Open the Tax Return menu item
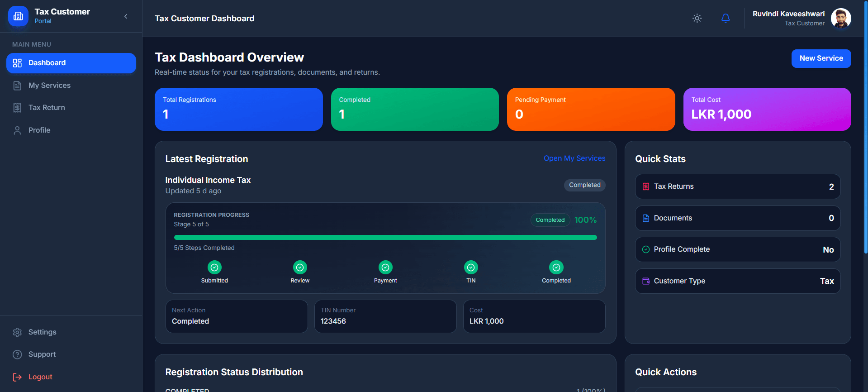Viewport: 868px width, 392px height. coord(71,108)
